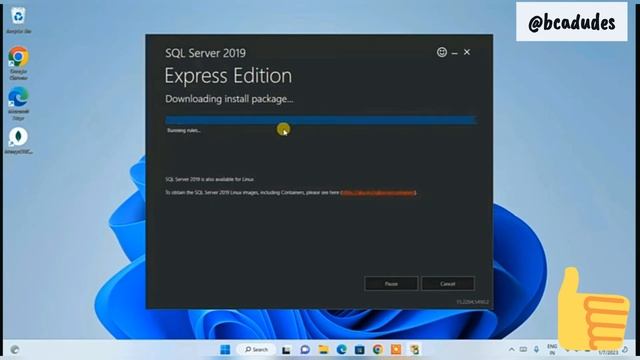The image size is (640, 360).
Task: Open File Explorer from the taskbar
Action: tap(323, 349)
